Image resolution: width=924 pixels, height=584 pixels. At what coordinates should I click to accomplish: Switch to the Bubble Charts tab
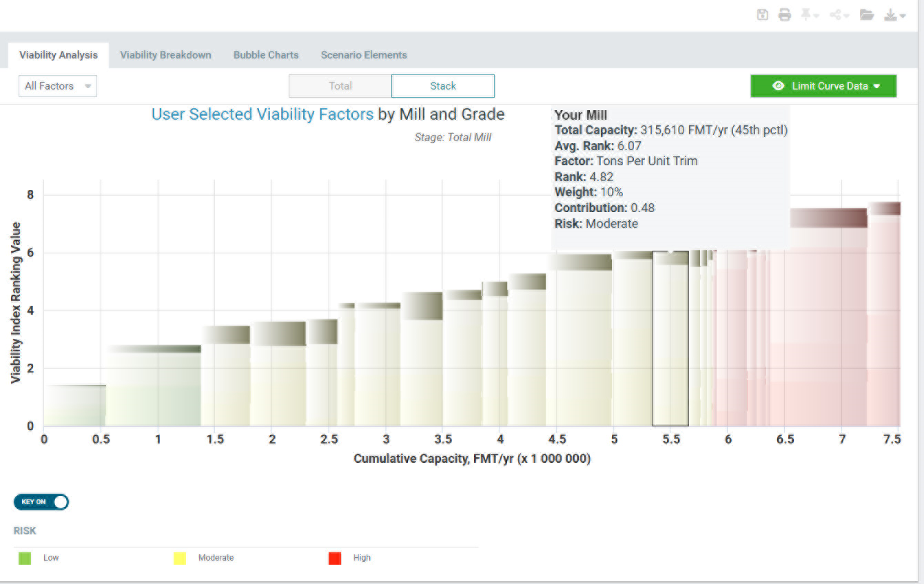pyautogui.click(x=266, y=54)
